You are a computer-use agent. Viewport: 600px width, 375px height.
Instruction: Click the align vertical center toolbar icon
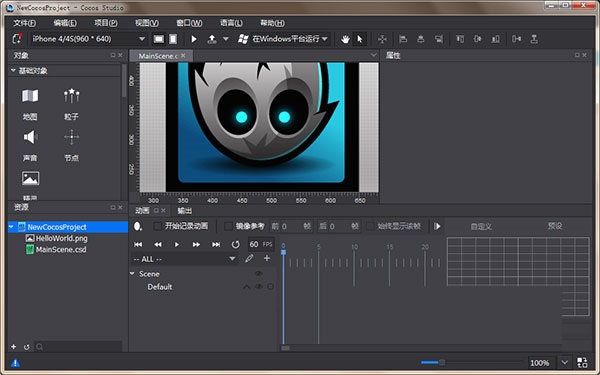point(478,39)
